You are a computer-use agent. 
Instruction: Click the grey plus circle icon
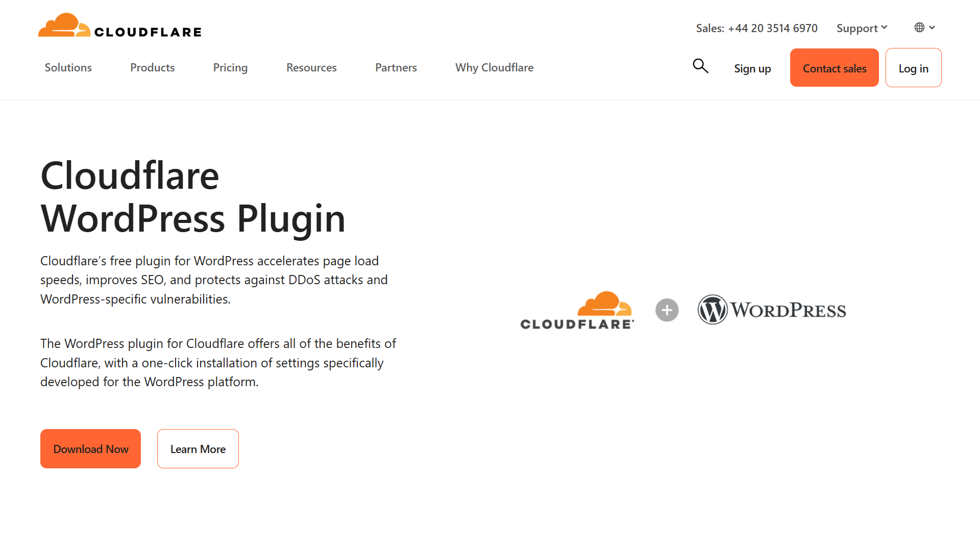pyautogui.click(x=667, y=310)
